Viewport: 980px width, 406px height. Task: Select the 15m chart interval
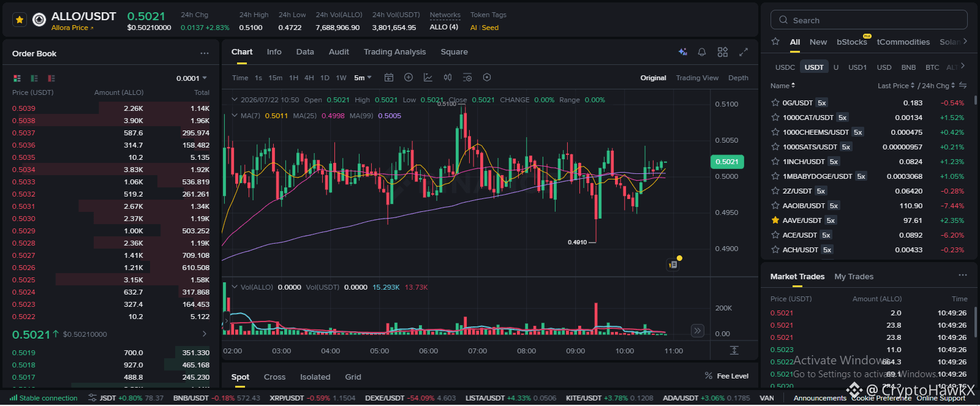pos(276,78)
